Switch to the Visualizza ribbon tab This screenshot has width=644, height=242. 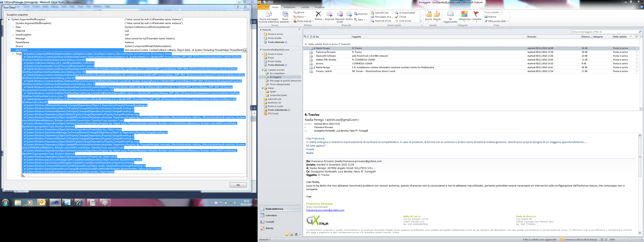coord(319,7)
